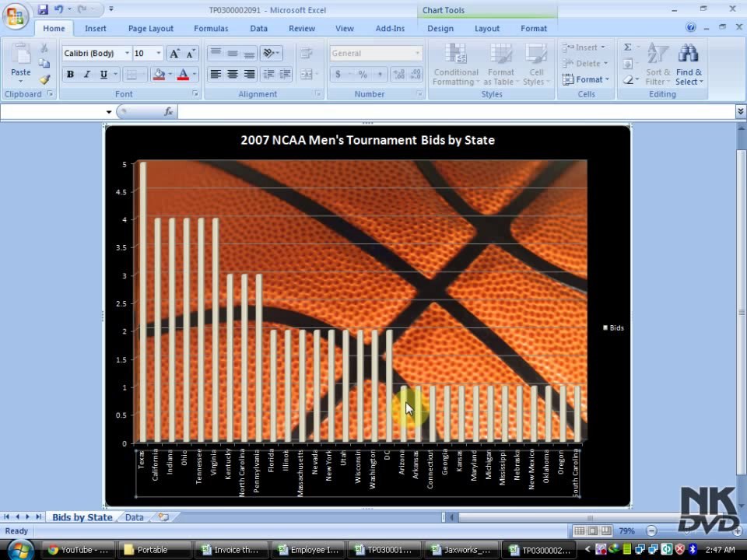Click the 79% zoom level
The width and height of the screenshot is (747, 560).
(626, 530)
